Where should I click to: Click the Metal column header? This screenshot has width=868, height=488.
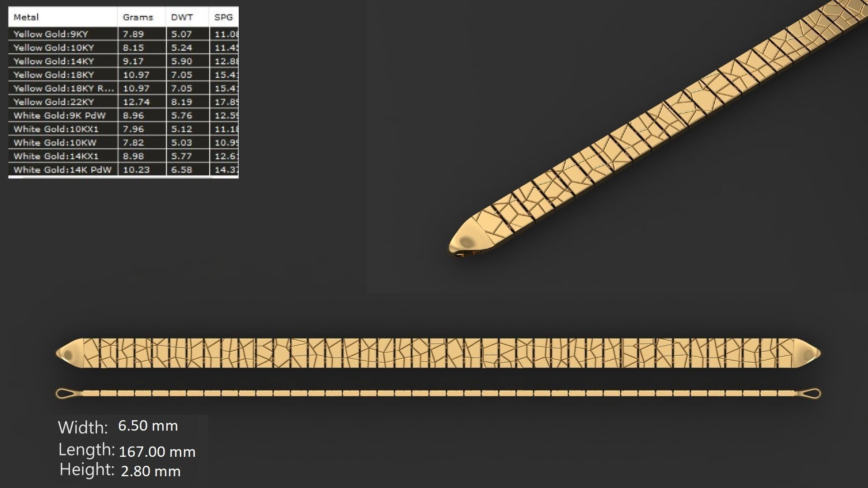coord(26,17)
